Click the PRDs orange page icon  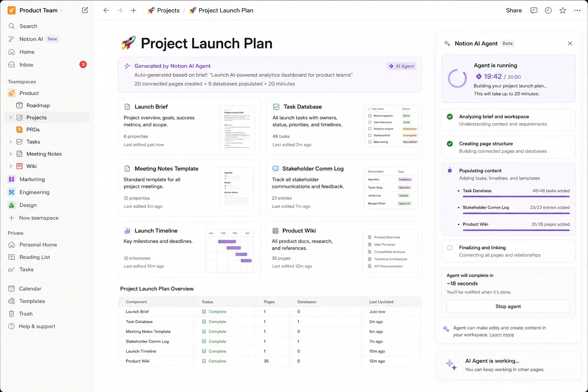pyautogui.click(x=19, y=129)
